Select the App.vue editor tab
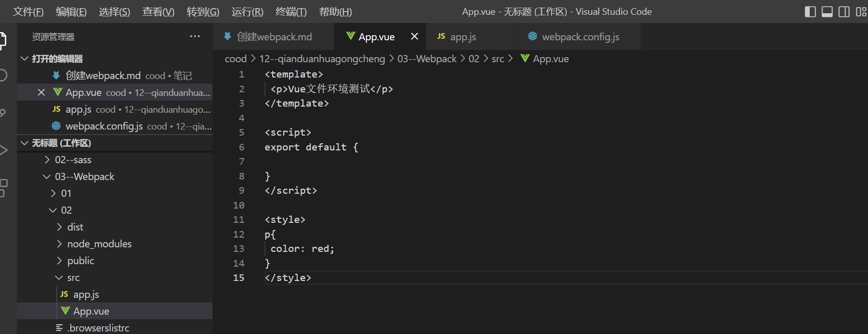 [380, 37]
